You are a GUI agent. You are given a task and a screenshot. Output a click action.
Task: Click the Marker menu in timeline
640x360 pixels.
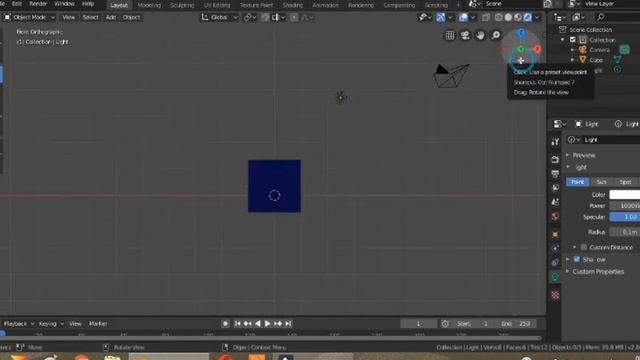(98, 324)
